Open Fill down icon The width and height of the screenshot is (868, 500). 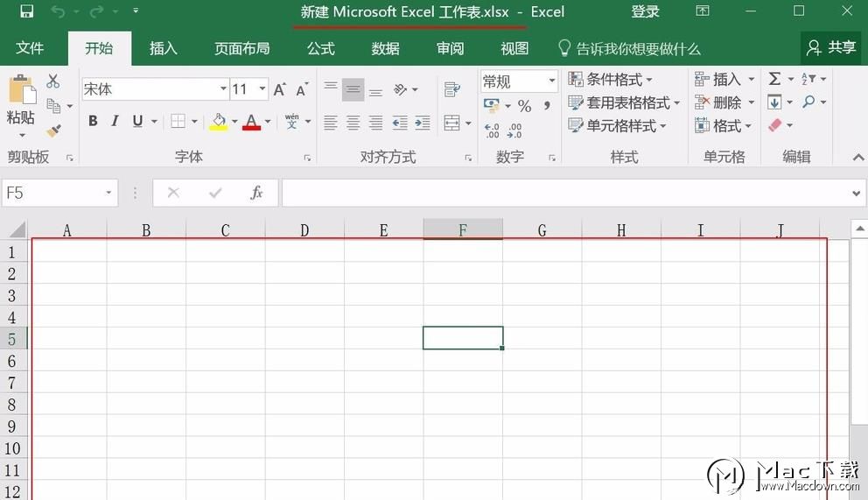(774, 102)
